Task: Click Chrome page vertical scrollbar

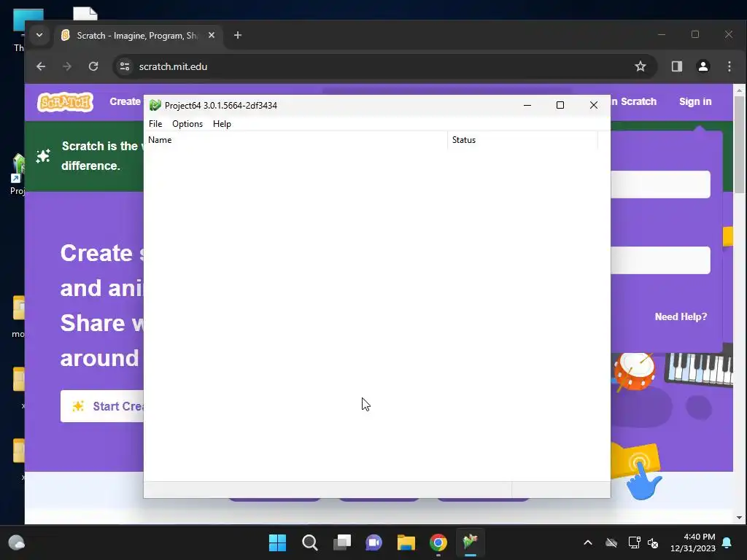Action: coord(740,144)
